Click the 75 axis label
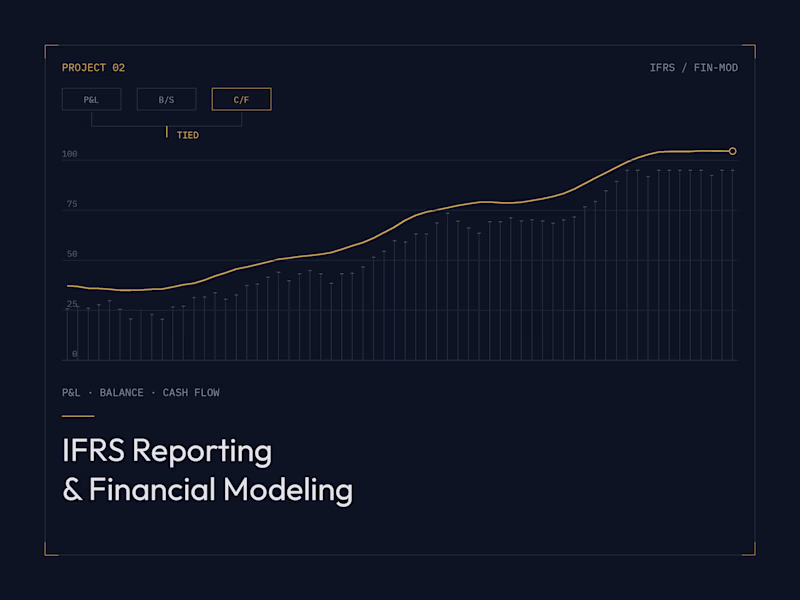Viewport: 800px width, 600px height. point(72,204)
